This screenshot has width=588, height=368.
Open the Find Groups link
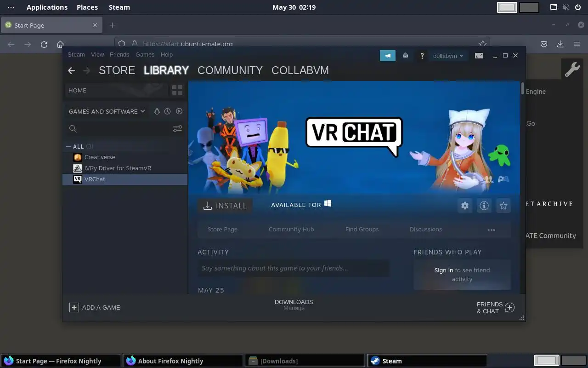pyautogui.click(x=362, y=229)
